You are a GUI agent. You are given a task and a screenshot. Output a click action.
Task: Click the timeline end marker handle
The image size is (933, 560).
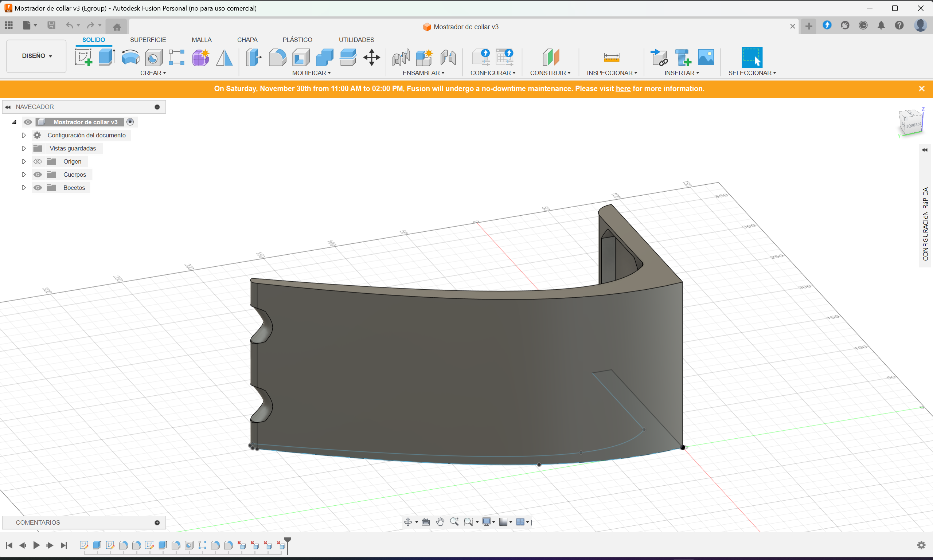tap(288, 545)
